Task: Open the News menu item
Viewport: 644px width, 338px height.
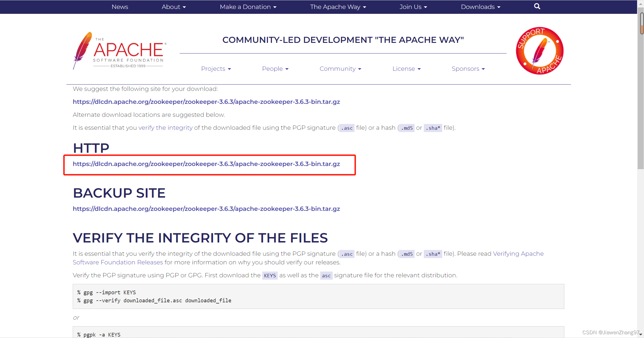Action: point(120,7)
